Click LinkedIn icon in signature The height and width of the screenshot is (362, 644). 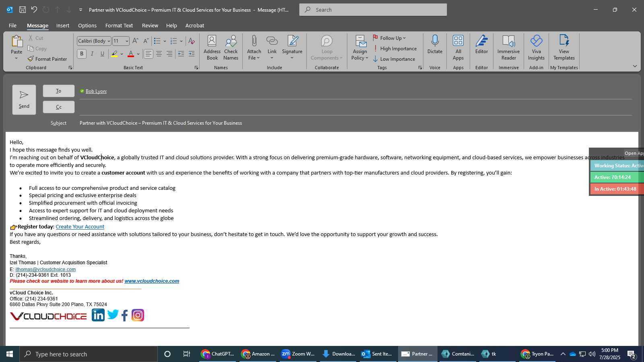click(98, 315)
